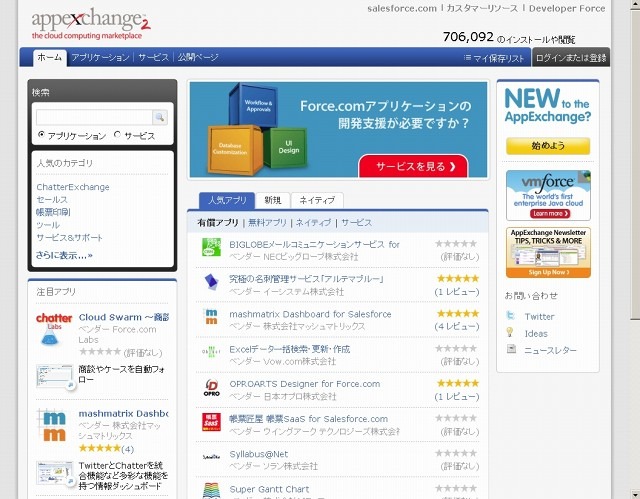Screen dimensions: 640x499
Task: Open the アルテマブルー blue diamond icon
Action: tap(211, 282)
